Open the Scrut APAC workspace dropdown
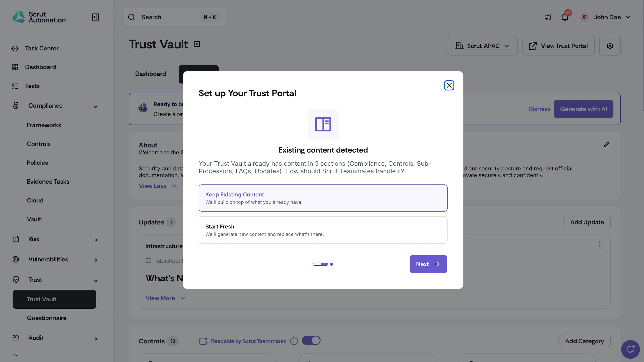The height and width of the screenshot is (362, 644). [x=482, y=46]
